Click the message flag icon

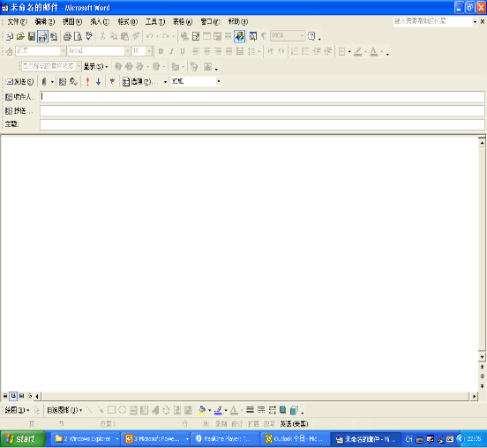(x=112, y=82)
